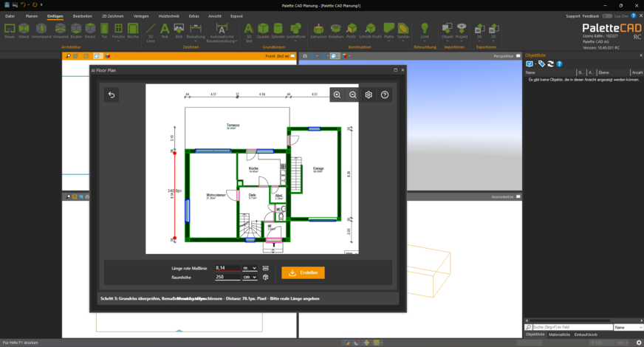Choose the Innenwand tool
This screenshot has height=347, width=644.
[x=41, y=31]
